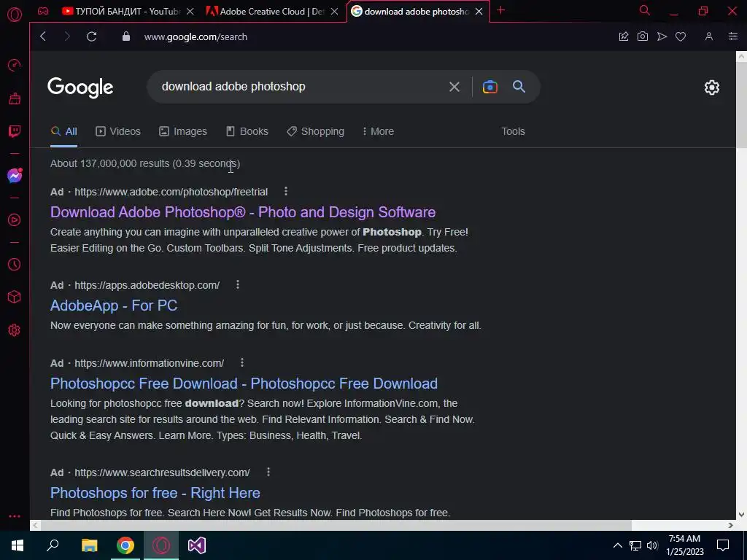Open Google homepage via logo
Viewport: 747px width, 560px height.
pos(80,87)
